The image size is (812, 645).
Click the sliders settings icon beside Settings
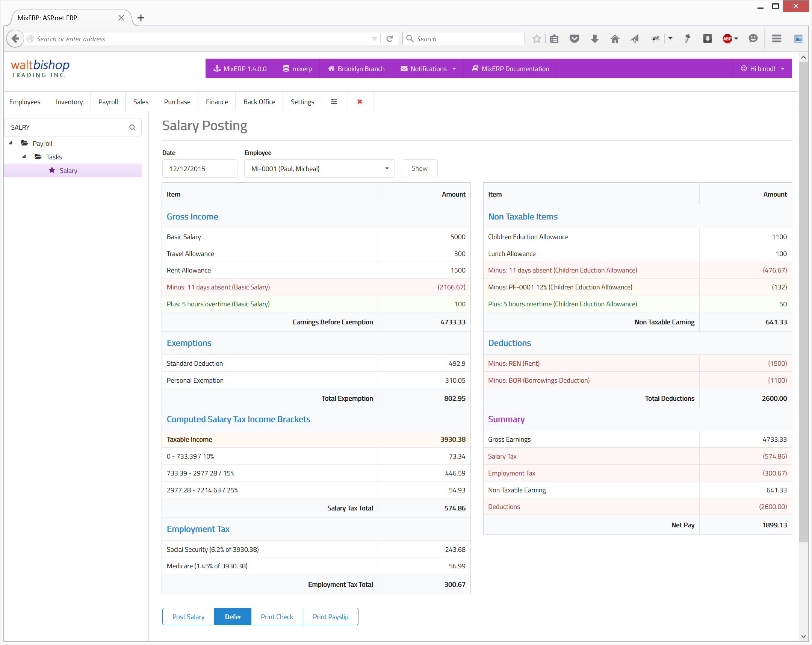[334, 102]
